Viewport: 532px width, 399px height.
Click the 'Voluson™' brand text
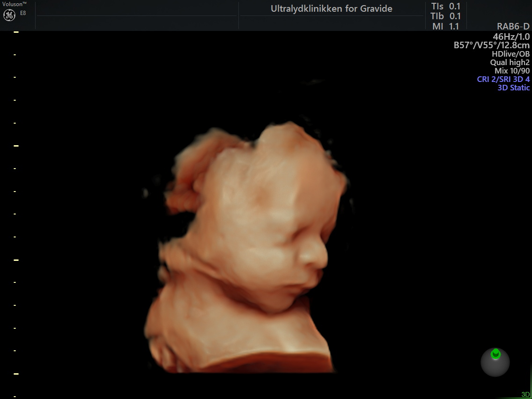15,4
